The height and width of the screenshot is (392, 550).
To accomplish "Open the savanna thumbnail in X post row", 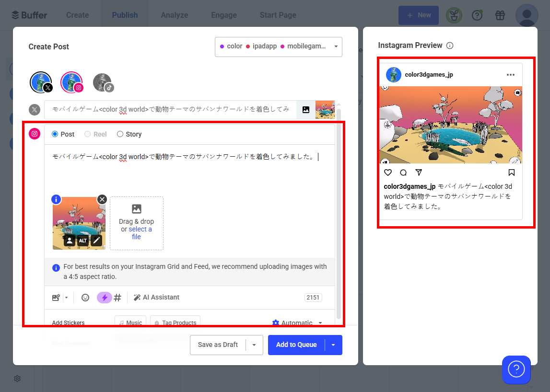I will coord(325,110).
